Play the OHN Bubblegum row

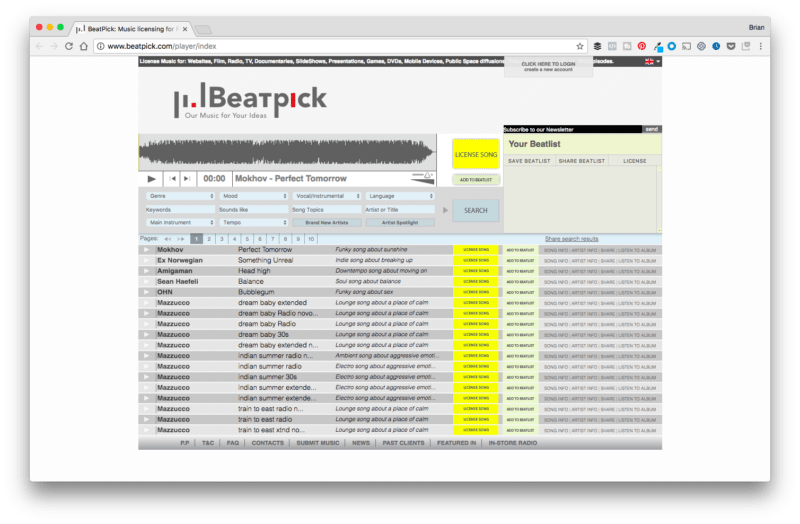(x=146, y=292)
